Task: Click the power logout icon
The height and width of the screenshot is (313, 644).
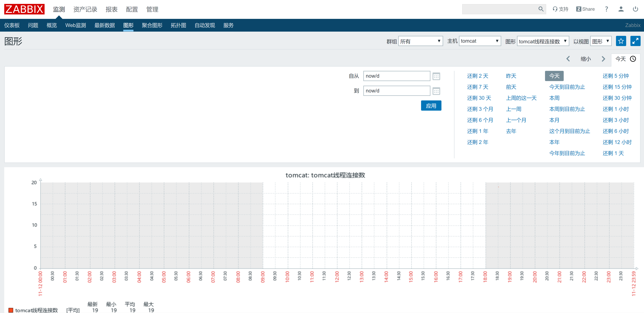Action: 635,9
